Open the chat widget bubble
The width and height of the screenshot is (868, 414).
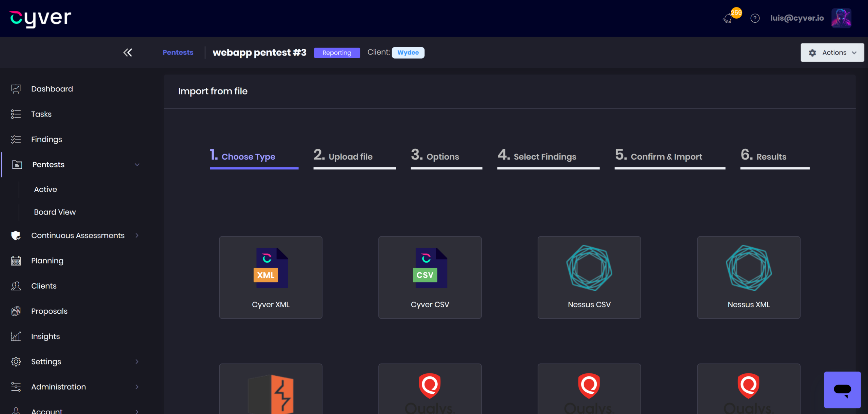tap(842, 390)
